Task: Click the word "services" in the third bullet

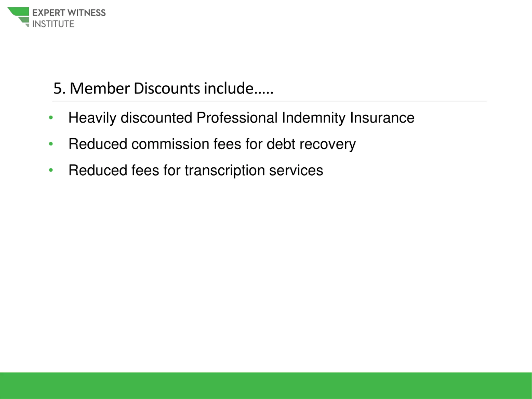Action: coord(296,170)
